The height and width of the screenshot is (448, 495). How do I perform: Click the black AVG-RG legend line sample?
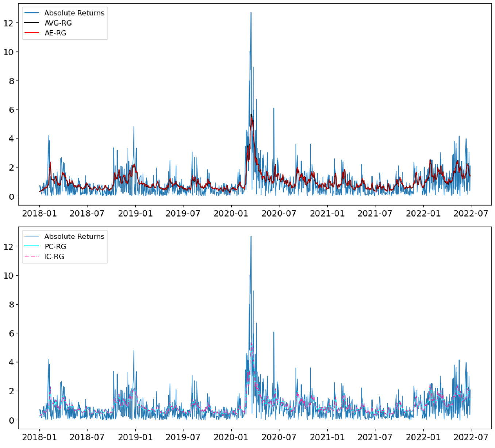coord(32,23)
